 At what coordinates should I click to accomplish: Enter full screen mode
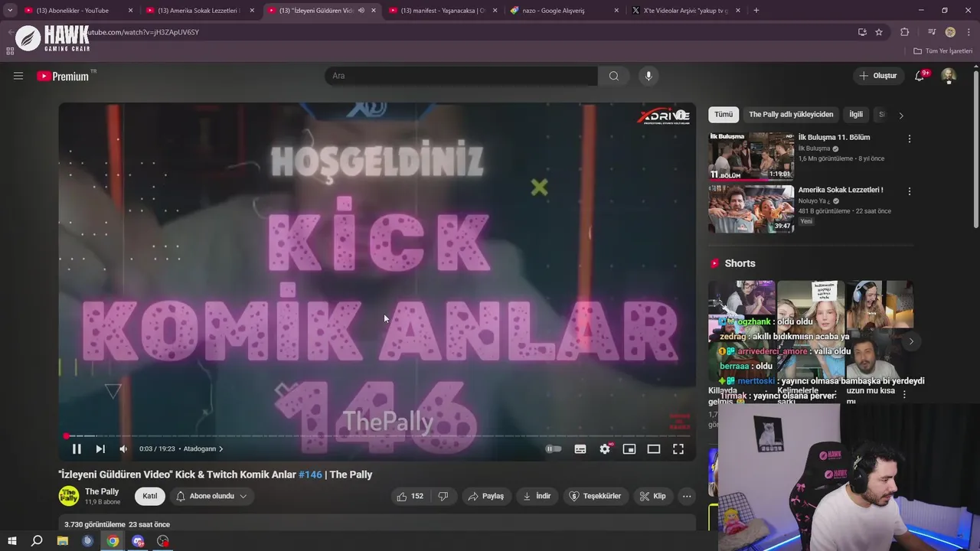[x=678, y=449]
